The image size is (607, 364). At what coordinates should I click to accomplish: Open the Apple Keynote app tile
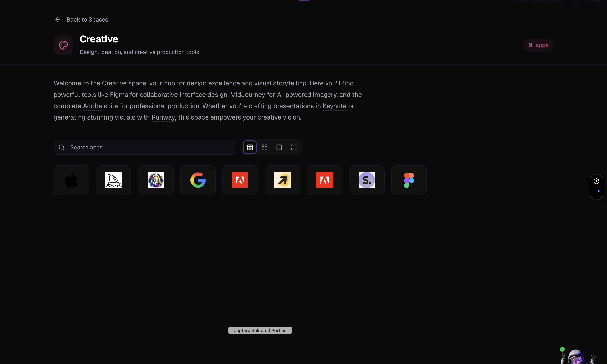71,180
